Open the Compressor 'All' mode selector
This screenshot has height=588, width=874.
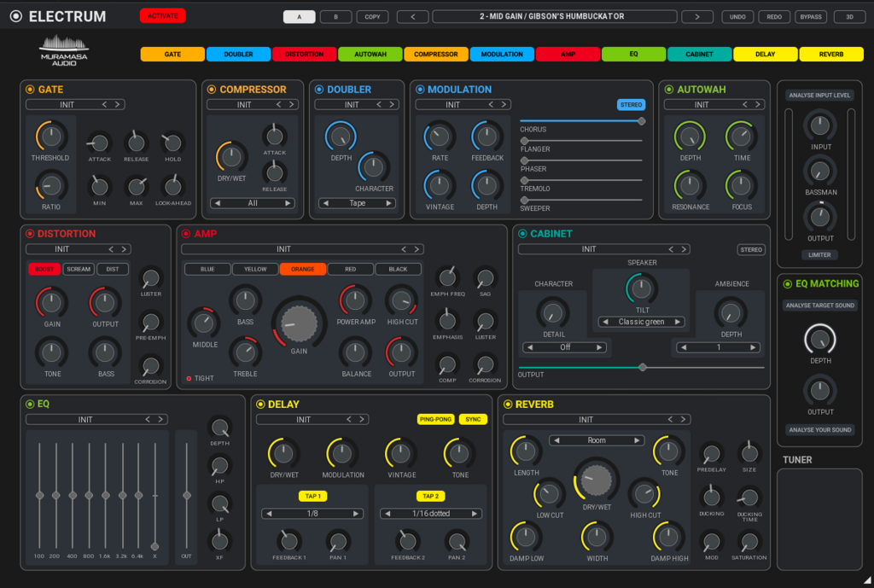pos(253,203)
